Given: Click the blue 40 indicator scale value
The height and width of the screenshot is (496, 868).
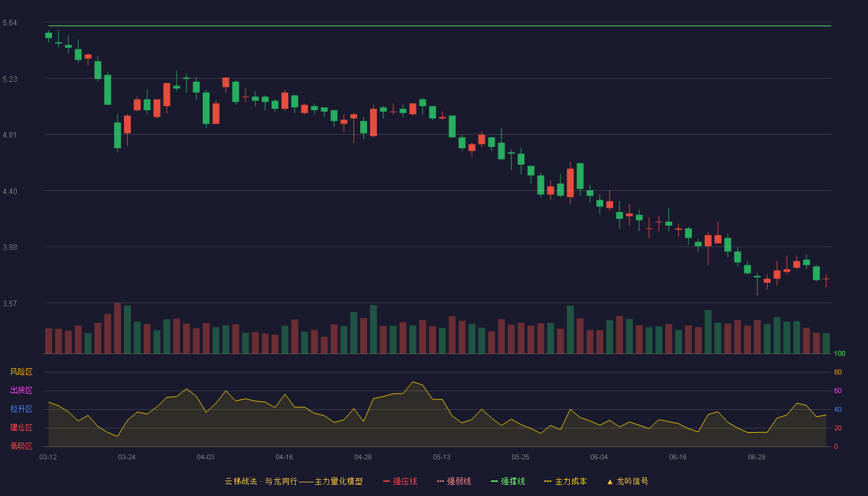Looking at the screenshot, I should point(838,409).
